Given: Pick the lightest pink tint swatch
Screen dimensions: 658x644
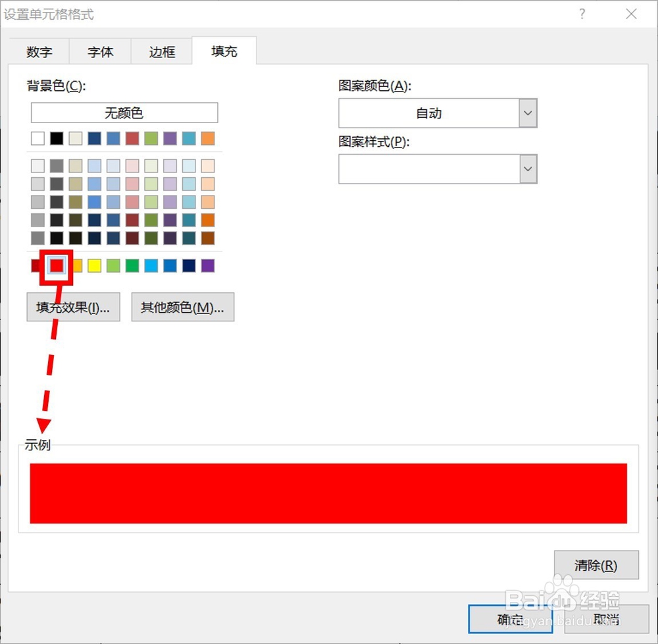Looking at the screenshot, I should 132,166.
